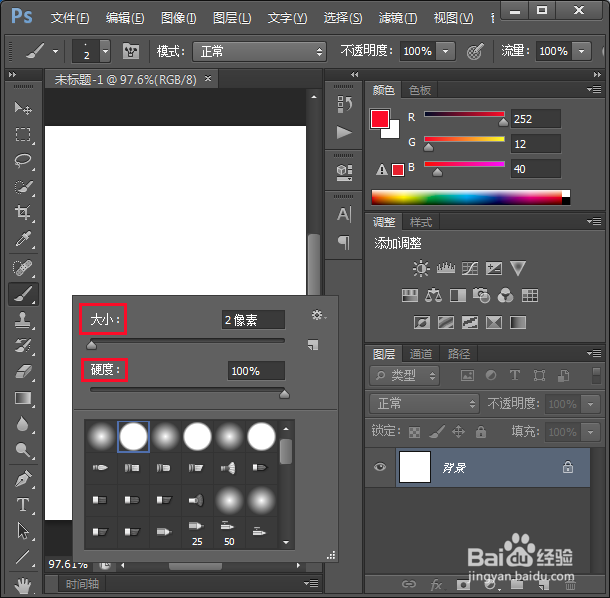
Task: Open the Actions panel play icon
Action: click(x=344, y=132)
